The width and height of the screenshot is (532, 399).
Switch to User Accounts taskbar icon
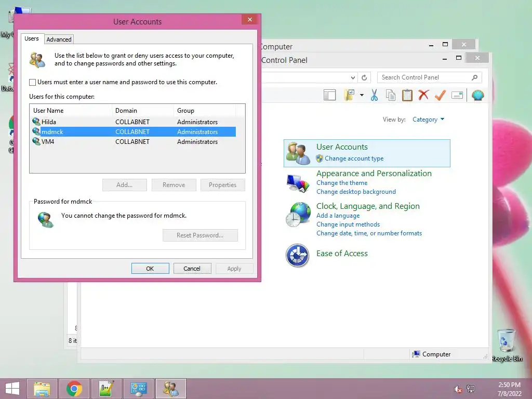pos(170,389)
